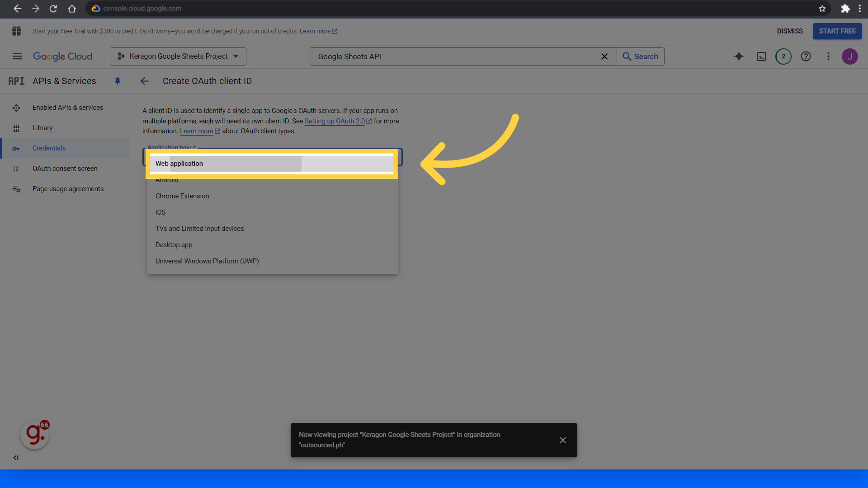Activate Cloud Shell terminal icon
Image resolution: width=868 pixels, height=488 pixels.
point(761,56)
